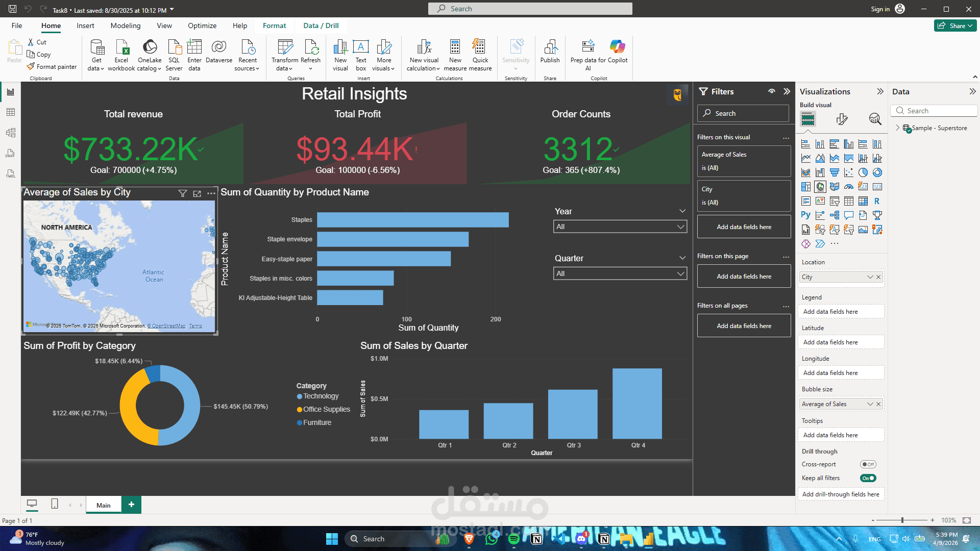This screenshot has height=551, width=980.
Task: Toggle Filters pane visibility eye icon
Action: coord(772,91)
